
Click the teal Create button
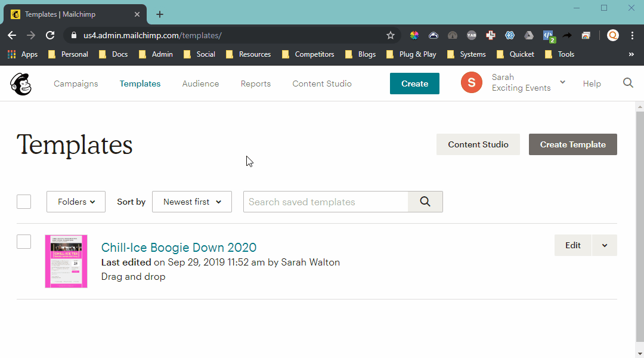pyautogui.click(x=414, y=84)
